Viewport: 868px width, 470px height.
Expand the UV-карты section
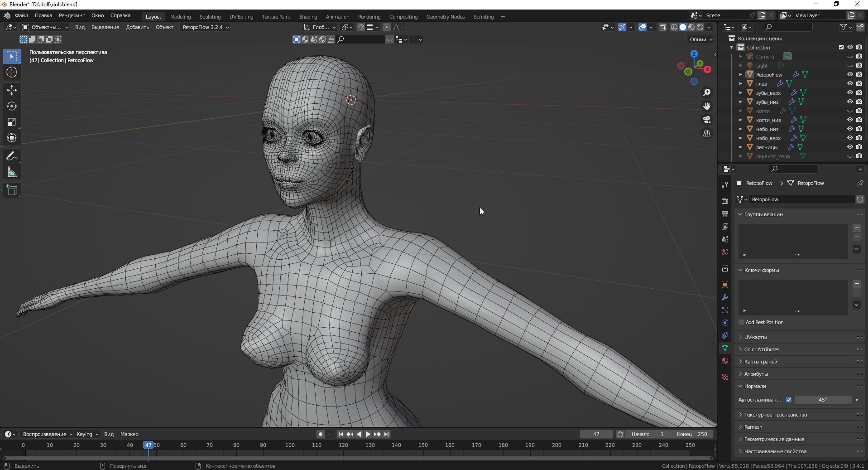coord(755,337)
